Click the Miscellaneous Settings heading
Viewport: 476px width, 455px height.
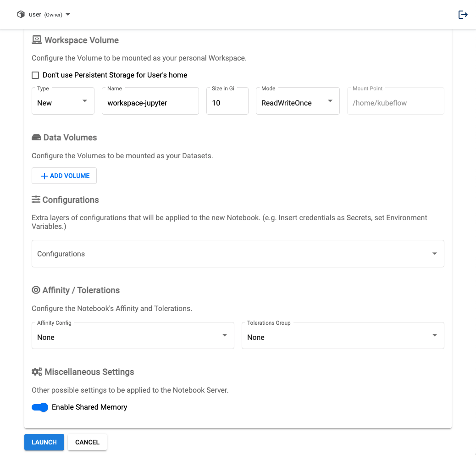pos(89,372)
